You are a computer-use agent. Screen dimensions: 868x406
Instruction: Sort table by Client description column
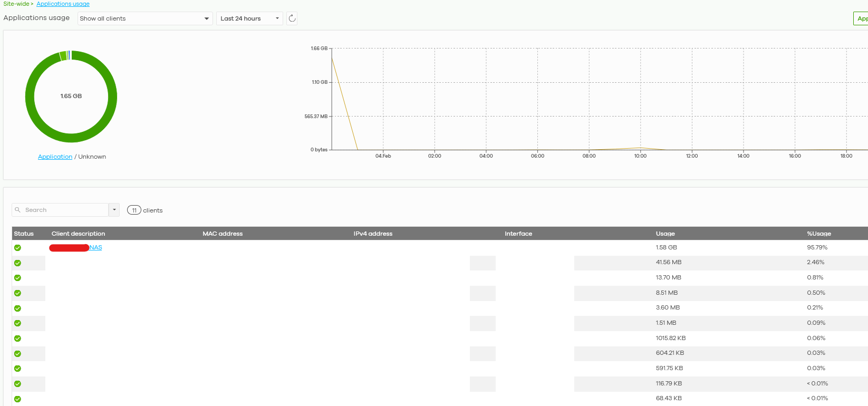pyautogui.click(x=78, y=234)
